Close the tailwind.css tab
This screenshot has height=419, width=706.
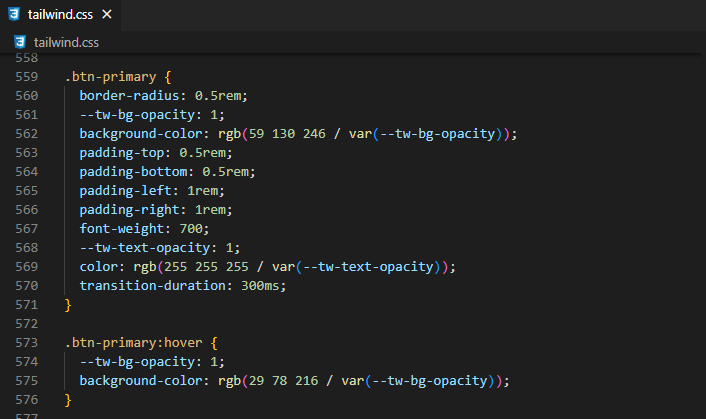pyautogui.click(x=107, y=14)
